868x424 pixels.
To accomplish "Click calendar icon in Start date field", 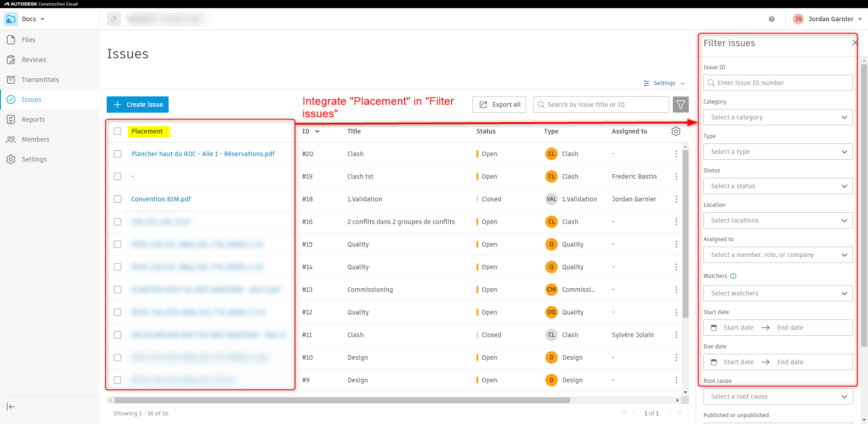I will point(714,328).
